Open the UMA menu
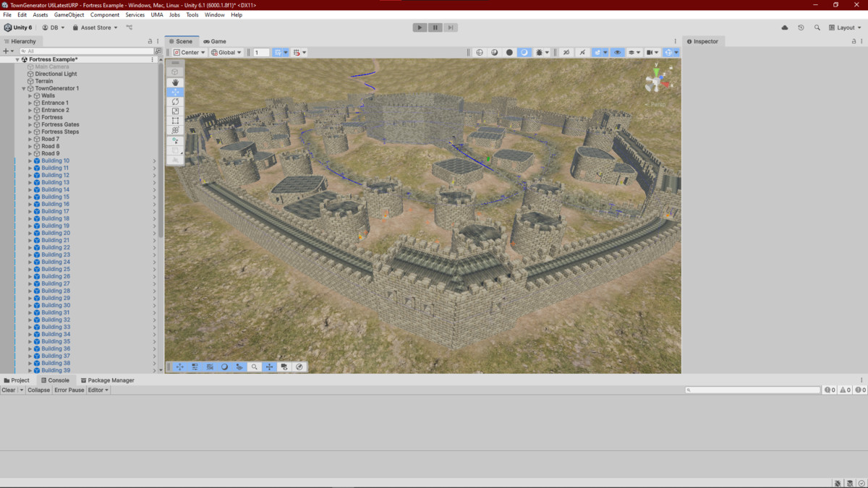The height and width of the screenshot is (488, 868). 157,14
